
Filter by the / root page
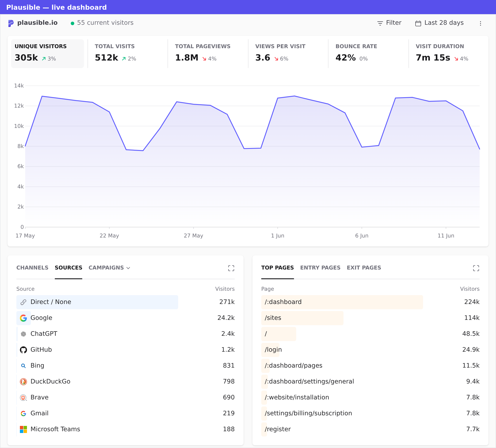[x=370, y=334]
